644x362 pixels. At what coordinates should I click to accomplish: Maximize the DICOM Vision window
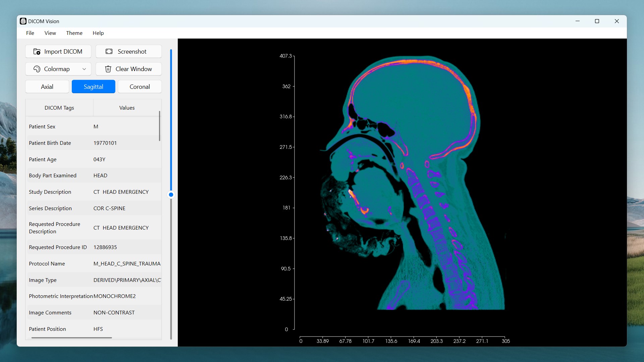pos(597,21)
